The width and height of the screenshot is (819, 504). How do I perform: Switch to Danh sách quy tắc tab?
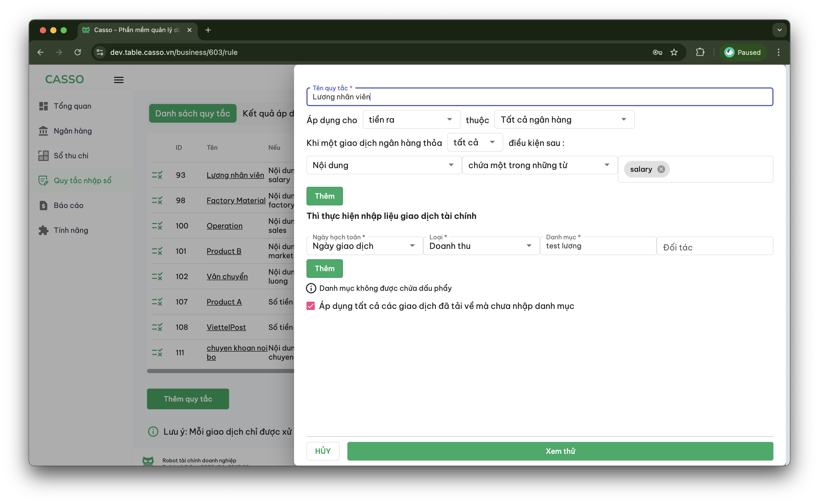tap(192, 113)
